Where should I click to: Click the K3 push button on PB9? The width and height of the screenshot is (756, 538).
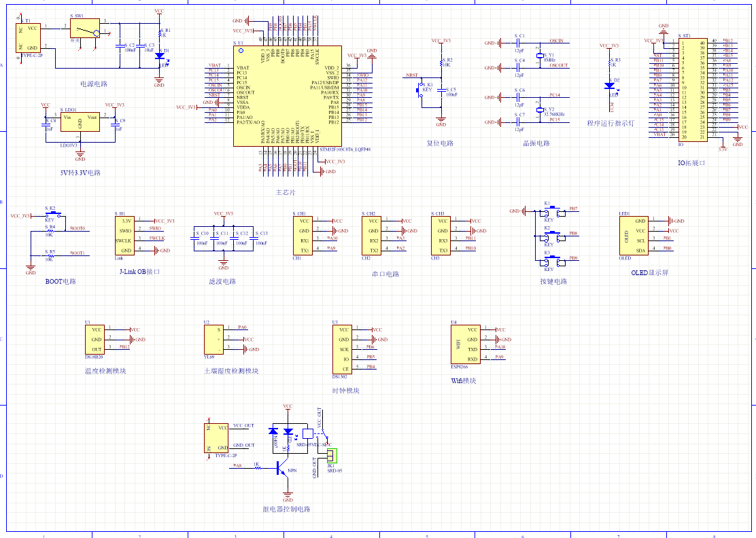(x=553, y=261)
